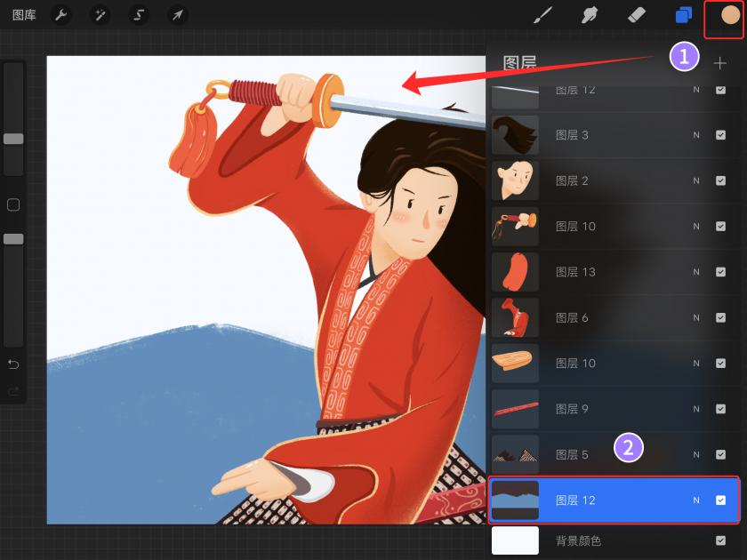Open blend mode N for highlighted 图层 12
This screenshot has height=560, width=747.
click(696, 500)
